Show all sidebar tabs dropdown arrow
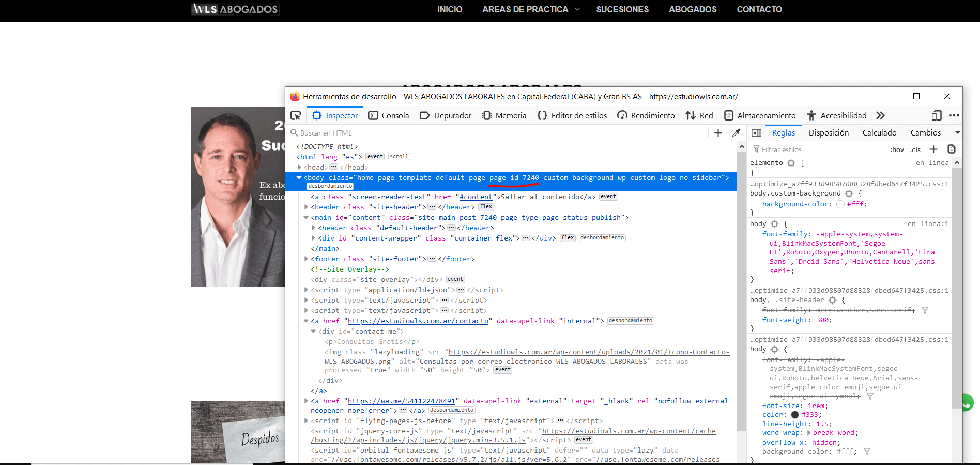This screenshot has width=980, height=465. pyautogui.click(x=957, y=133)
